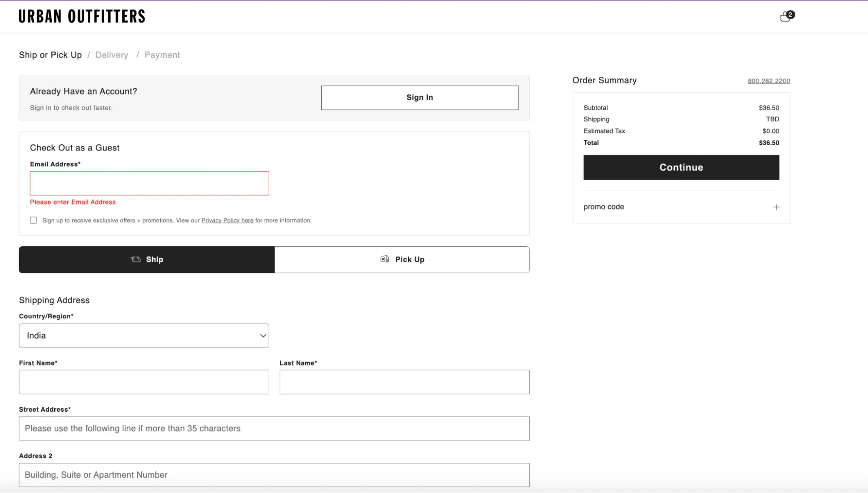Click the Total $36.50 amount

(x=769, y=143)
